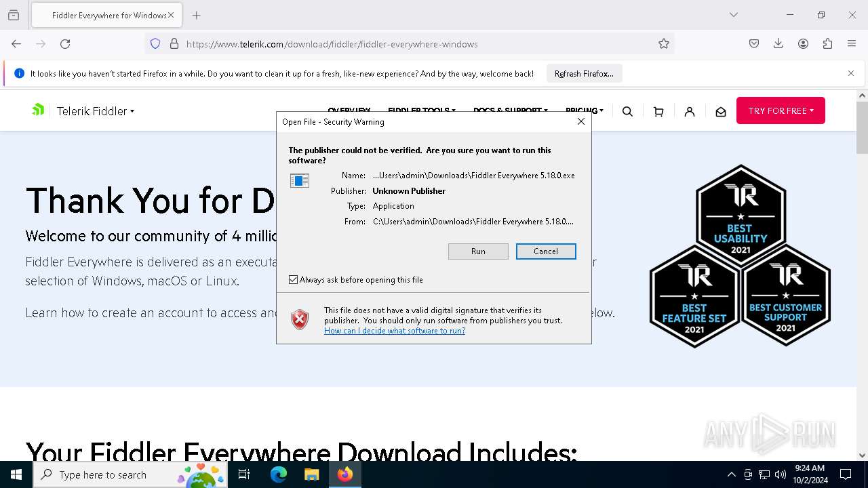
Task: Bookmark this page with star icon
Action: (664, 43)
